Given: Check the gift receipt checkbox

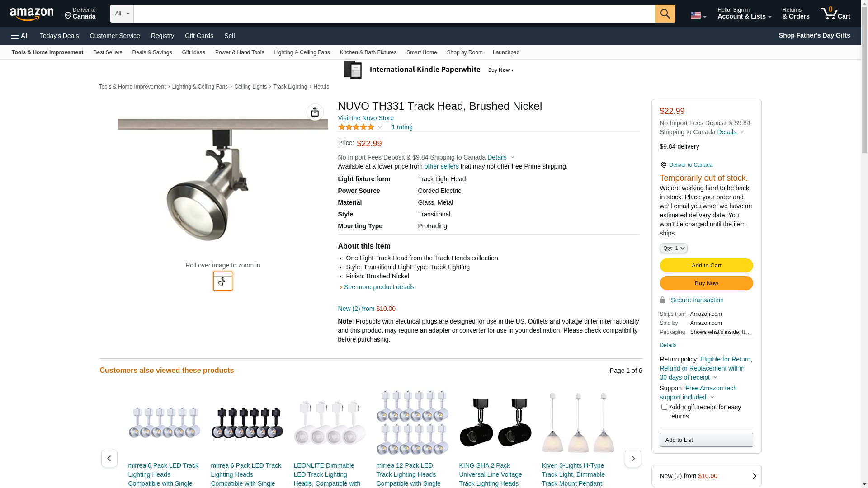Looking at the screenshot, I should tap(664, 407).
